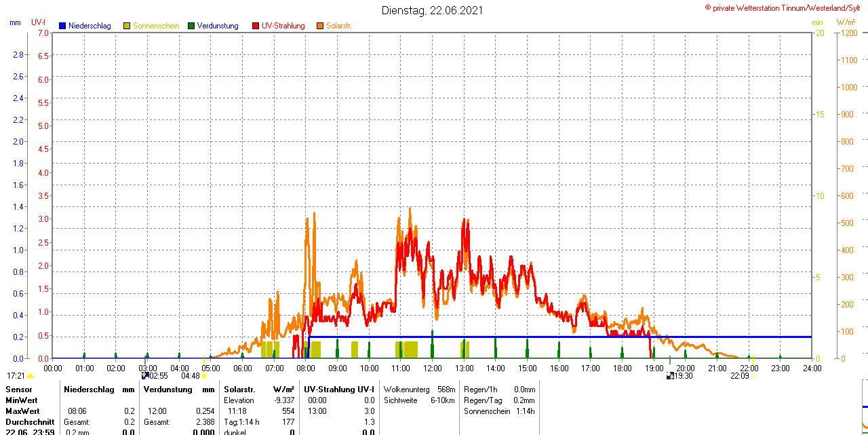Viewport: 868px width, 435px height.
Task: Click the yellow sunset dot beside 22:09
Action: coord(753,376)
